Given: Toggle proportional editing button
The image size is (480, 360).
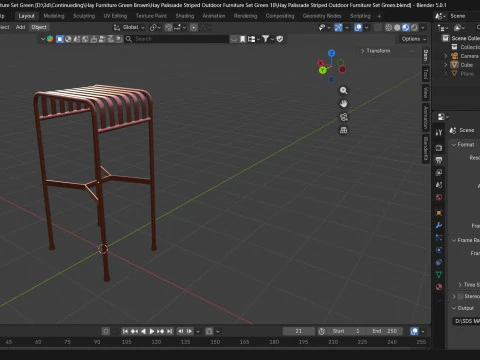Looking at the screenshot, I should pos(194,28).
